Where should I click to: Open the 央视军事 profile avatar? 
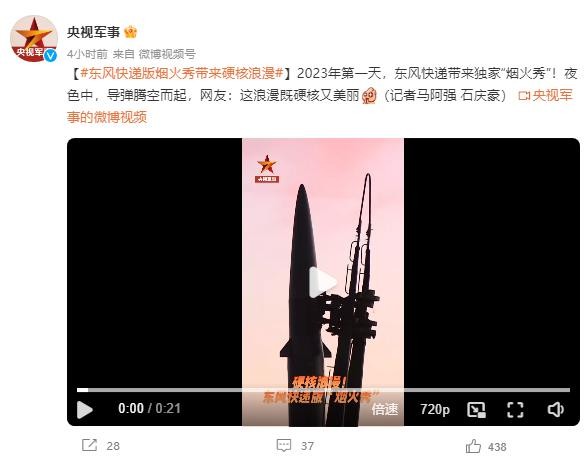tap(34, 38)
